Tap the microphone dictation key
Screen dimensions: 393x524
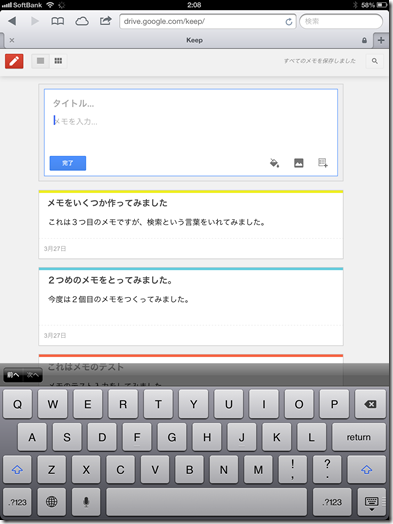pos(86,502)
